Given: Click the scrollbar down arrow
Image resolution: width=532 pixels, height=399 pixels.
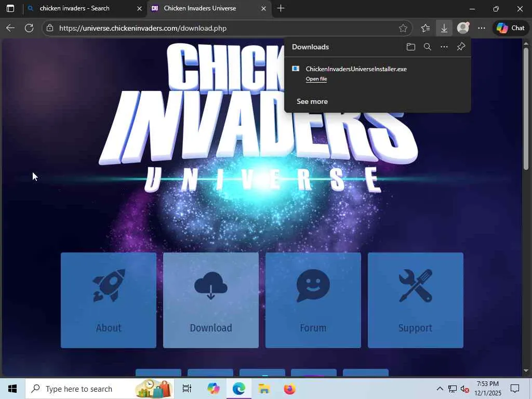Looking at the screenshot, I should tap(526, 370).
